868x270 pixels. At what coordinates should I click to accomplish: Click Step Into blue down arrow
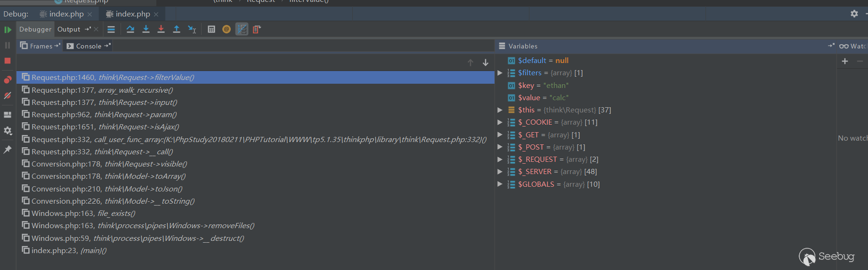(146, 29)
